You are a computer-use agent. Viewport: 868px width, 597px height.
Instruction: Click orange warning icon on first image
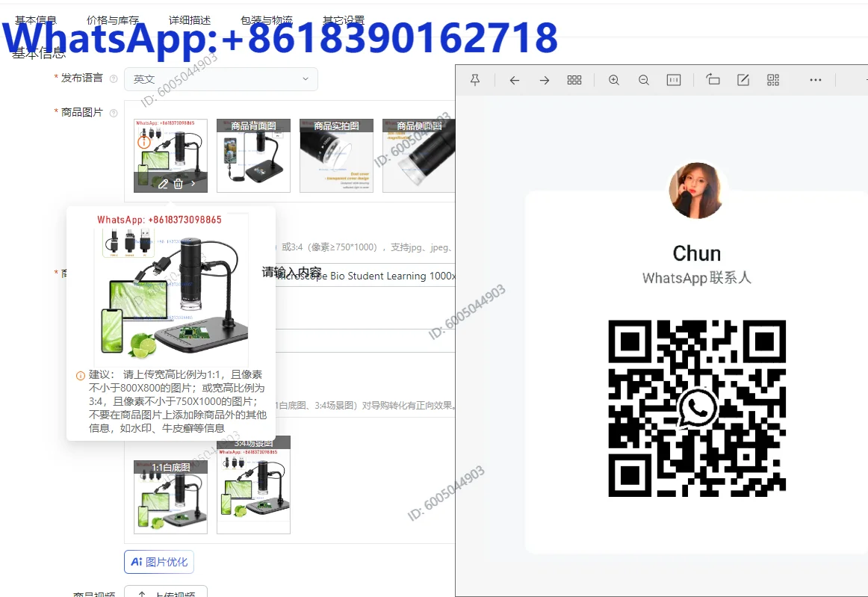pos(144,142)
